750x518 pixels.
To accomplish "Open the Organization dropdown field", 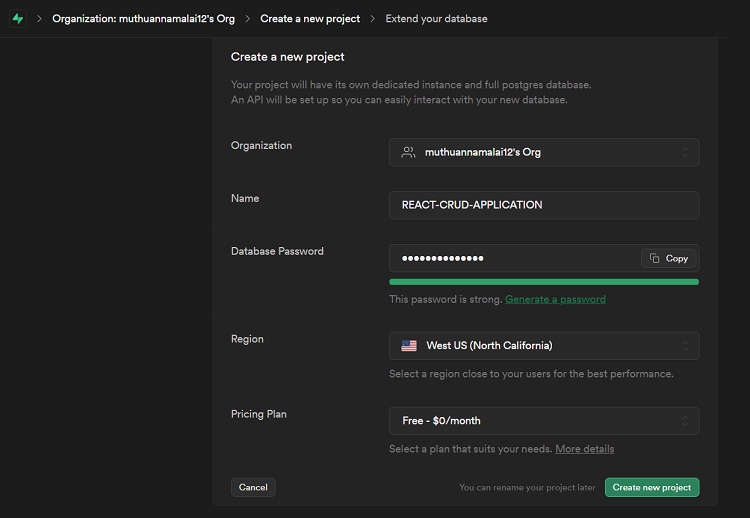I will point(544,153).
